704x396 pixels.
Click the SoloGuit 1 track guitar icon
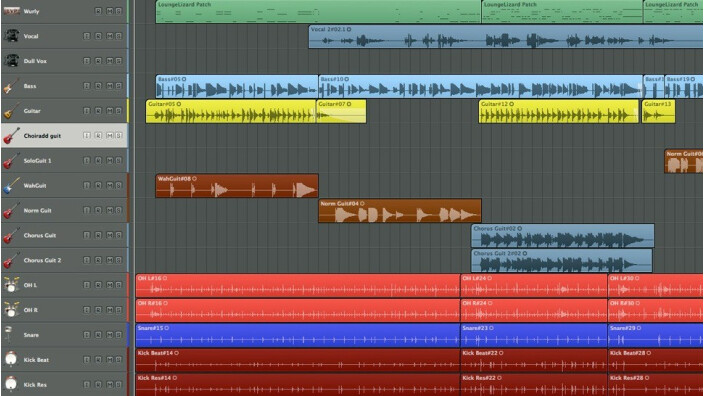click(x=12, y=160)
